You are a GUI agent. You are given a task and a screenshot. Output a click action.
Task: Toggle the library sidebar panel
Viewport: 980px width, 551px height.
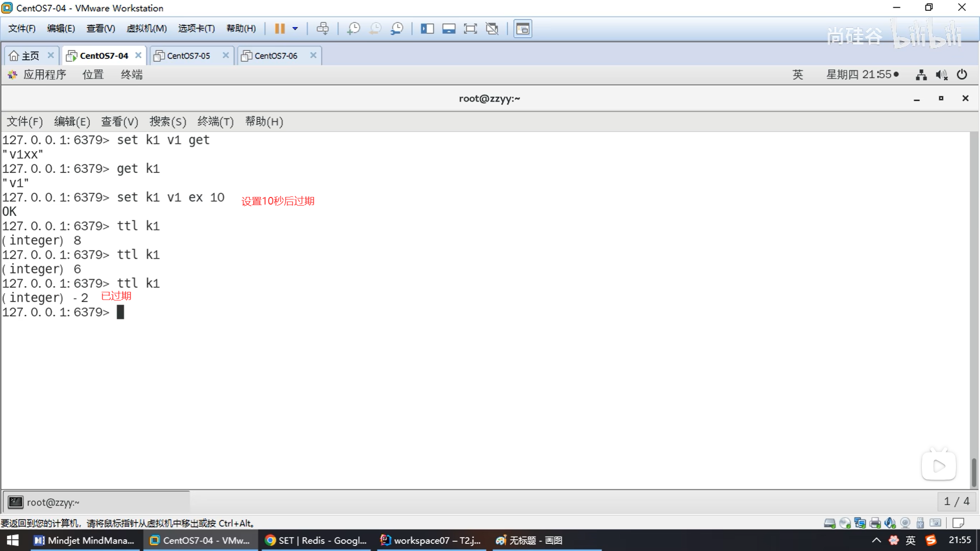[x=427, y=29]
